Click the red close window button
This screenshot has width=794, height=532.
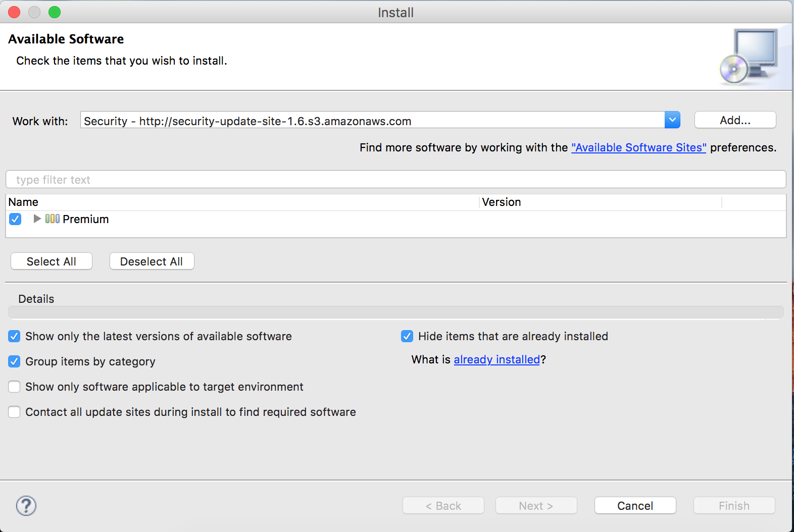(14, 12)
